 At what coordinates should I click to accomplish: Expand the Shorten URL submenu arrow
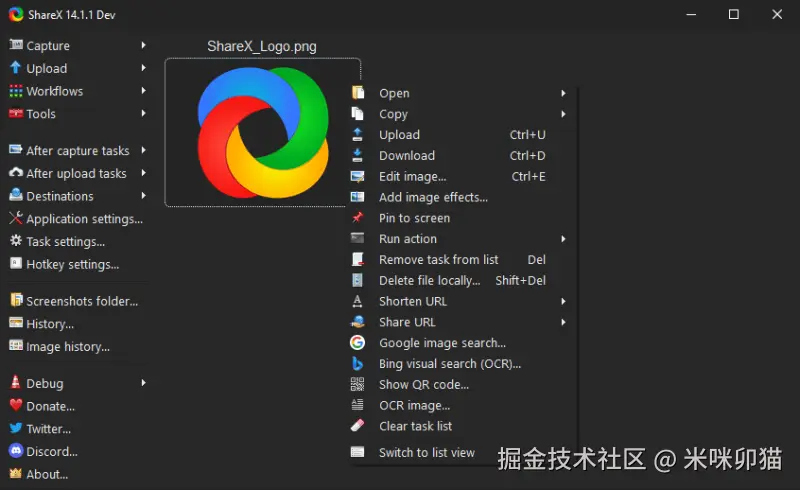tap(563, 301)
